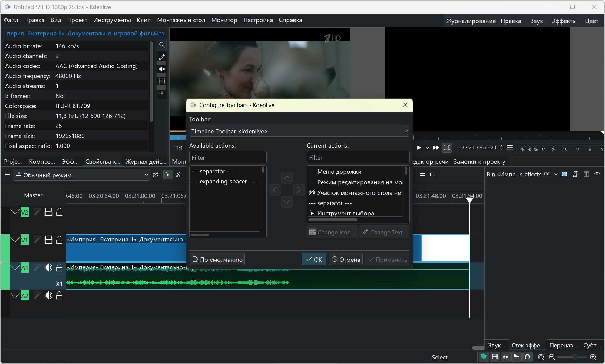Click the timeline zoom slider handle
The height and width of the screenshot is (364, 605).
pyautogui.click(x=574, y=357)
